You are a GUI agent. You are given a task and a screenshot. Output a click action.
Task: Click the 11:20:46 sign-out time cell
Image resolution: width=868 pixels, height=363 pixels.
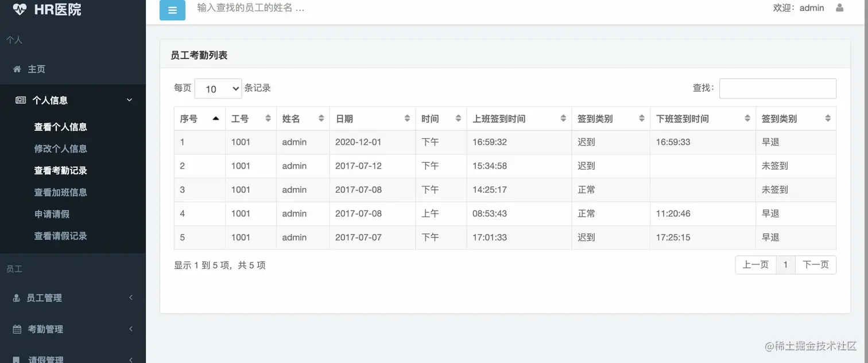(703, 213)
